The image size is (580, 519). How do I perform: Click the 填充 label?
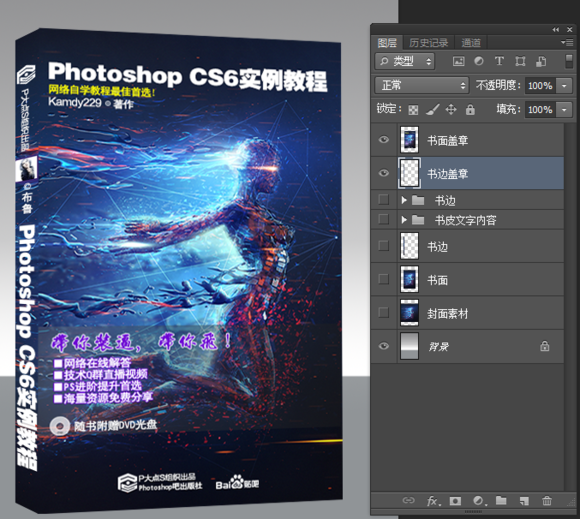point(508,109)
